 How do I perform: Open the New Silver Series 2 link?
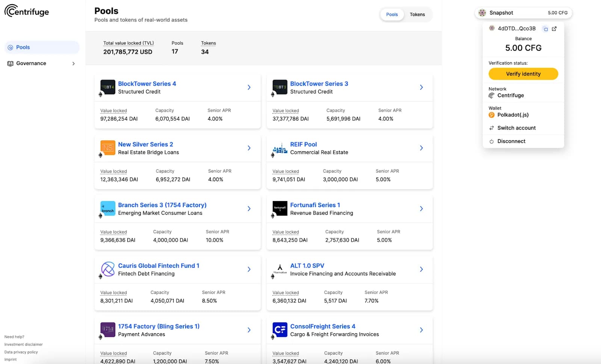(145, 144)
